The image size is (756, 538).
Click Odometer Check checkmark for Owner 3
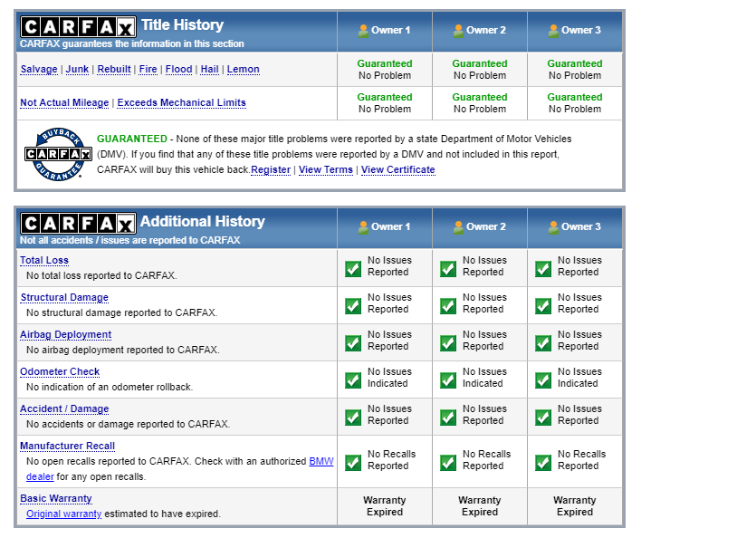coord(543,380)
